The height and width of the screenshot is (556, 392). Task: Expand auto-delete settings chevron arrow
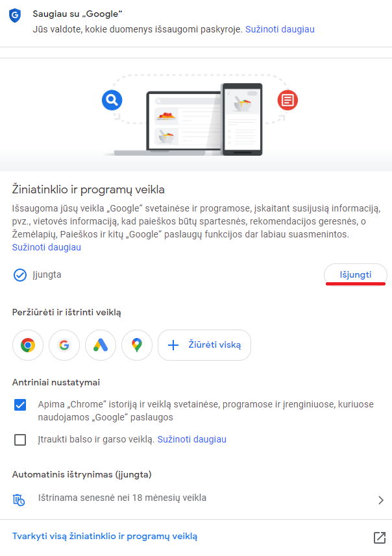pos(381,500)
